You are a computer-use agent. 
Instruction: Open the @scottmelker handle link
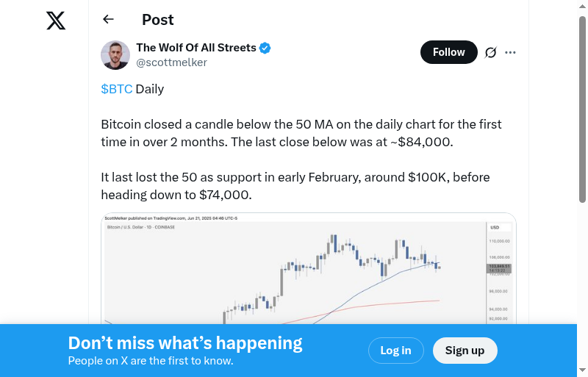pos(171,62)
